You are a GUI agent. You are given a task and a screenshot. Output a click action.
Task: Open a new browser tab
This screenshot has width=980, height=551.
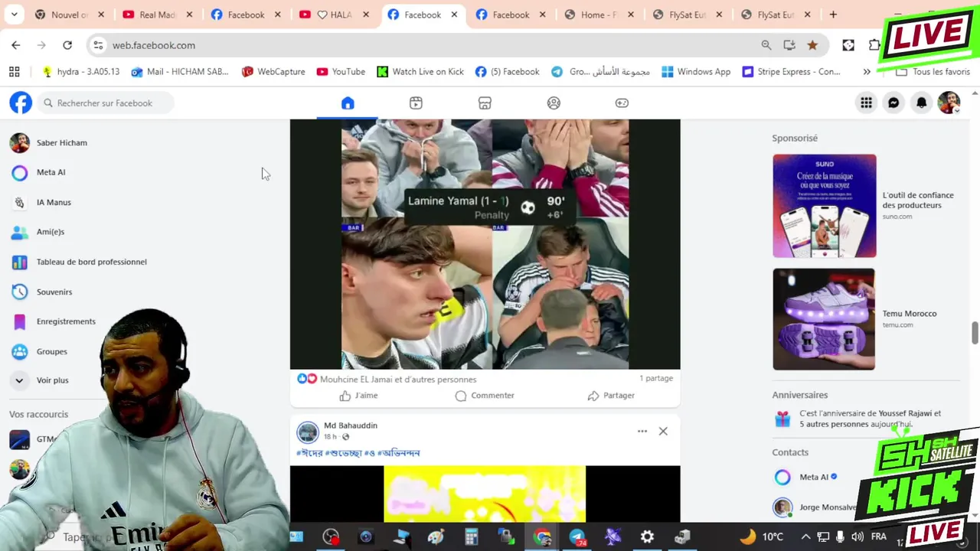[x=833, y=15]
